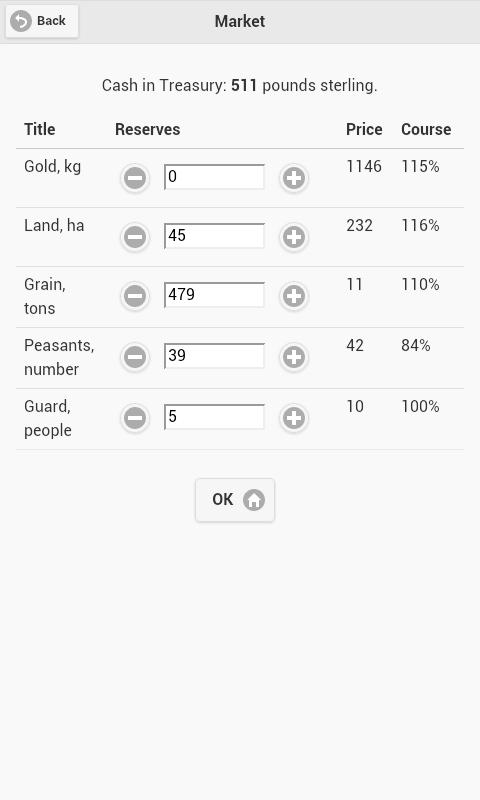Viewport: 480px width, 800px height.
Task: Dismiss Guard using the minus icon
Action: coord(135,418)
